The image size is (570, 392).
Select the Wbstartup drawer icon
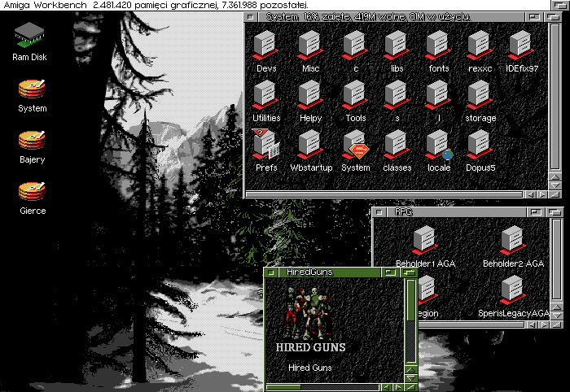pos(311,150)
